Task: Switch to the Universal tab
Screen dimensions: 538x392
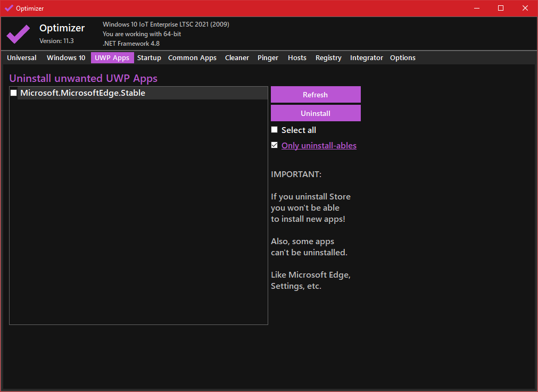Action: coord(22,58)
